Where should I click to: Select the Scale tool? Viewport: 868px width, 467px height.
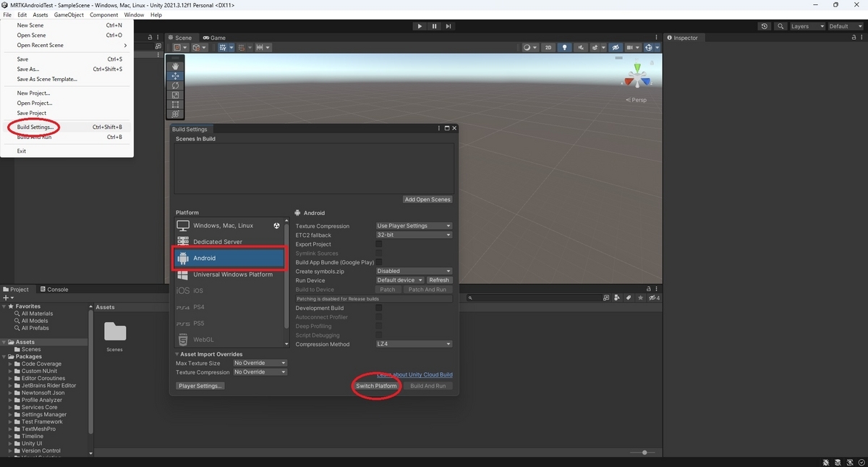(174, 94)
